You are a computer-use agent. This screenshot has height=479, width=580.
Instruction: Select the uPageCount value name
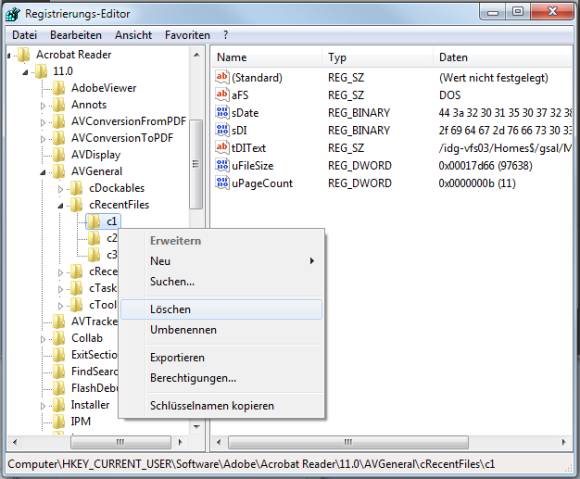(262, 183)
